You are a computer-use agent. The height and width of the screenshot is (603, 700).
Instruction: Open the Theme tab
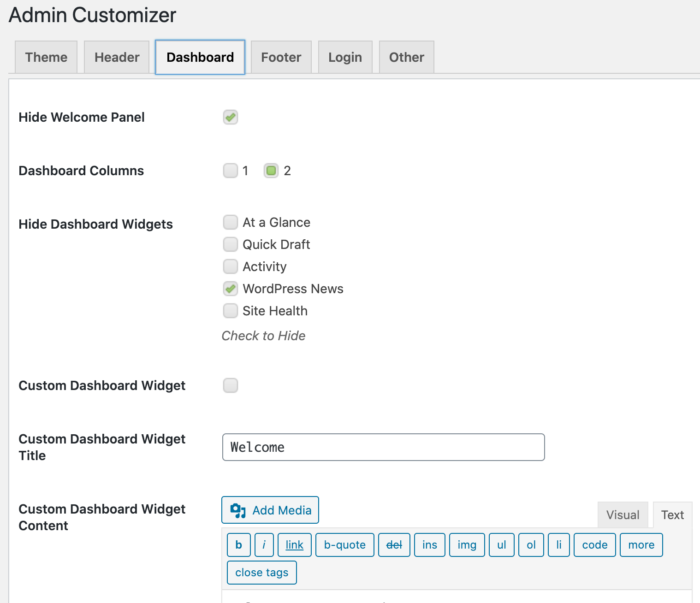(46, 57)
